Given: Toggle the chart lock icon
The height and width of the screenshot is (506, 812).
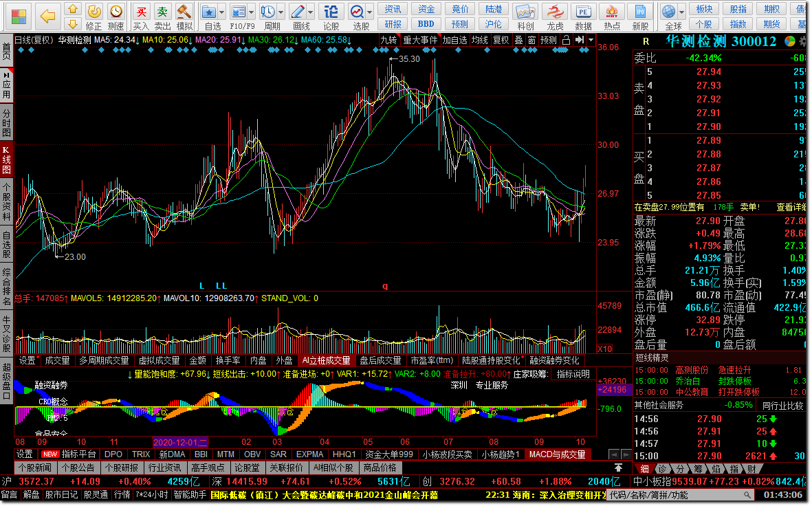Looking at the screenshot, I should (566, 40).
